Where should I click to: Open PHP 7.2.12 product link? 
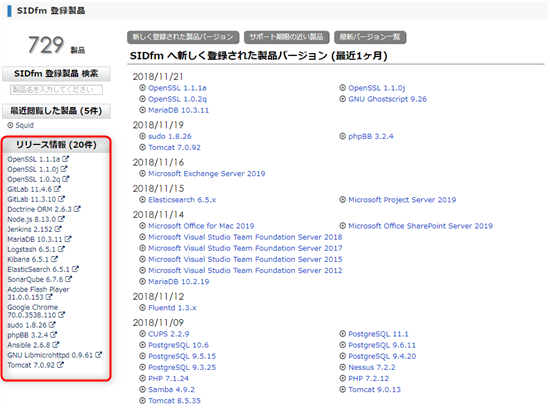tap(369, 379)
